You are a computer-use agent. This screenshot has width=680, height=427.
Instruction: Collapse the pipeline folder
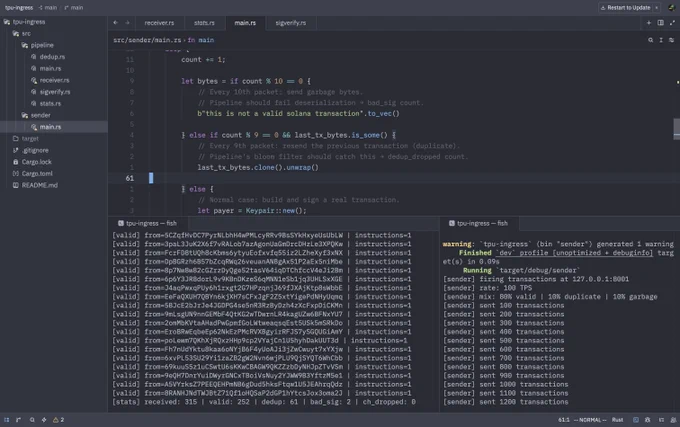pyautogui.click(x=54, y=45)
